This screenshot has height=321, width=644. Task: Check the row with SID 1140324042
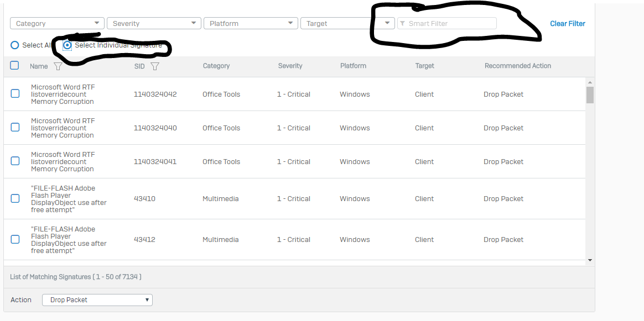(x=15, y=93)
